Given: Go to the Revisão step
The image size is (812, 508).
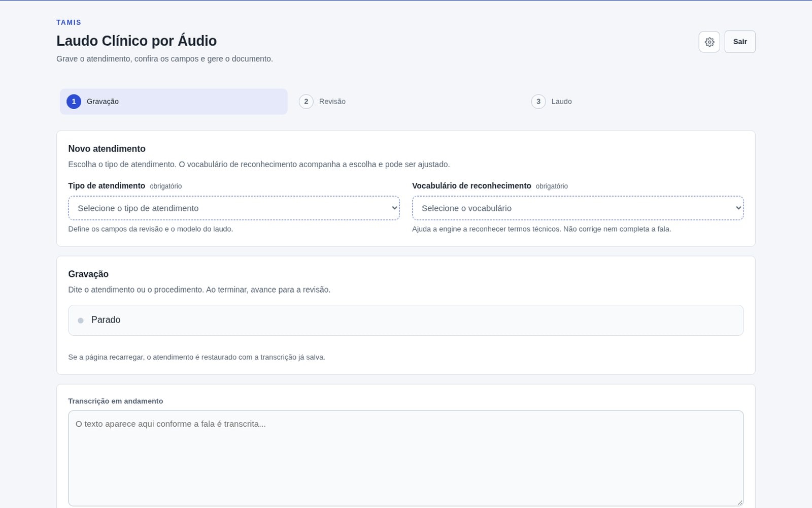Looking at the screenshot, I should pyautogui.click(x=406, y=102).
